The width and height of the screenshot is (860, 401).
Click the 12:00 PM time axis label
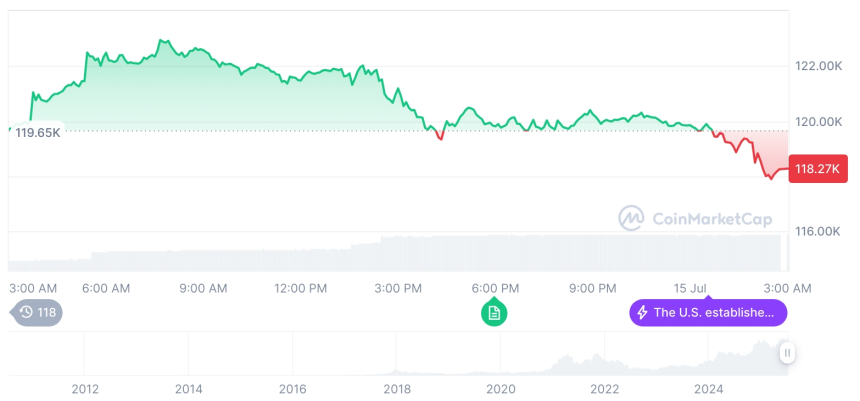click(x=300, y=288)
